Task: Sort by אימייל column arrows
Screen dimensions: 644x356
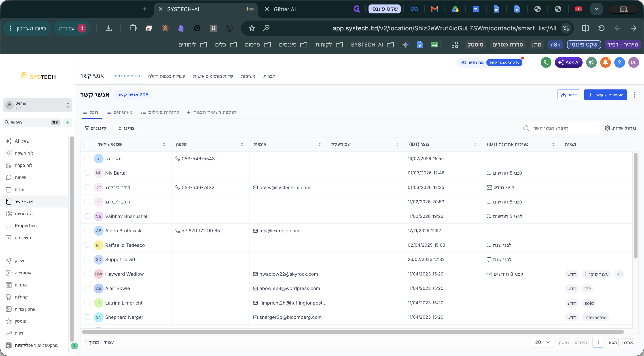Action: [320, 144]
